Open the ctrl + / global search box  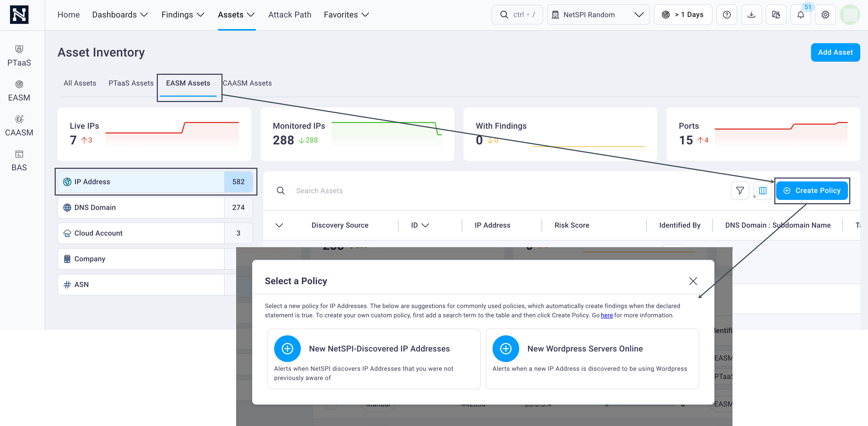517,14
